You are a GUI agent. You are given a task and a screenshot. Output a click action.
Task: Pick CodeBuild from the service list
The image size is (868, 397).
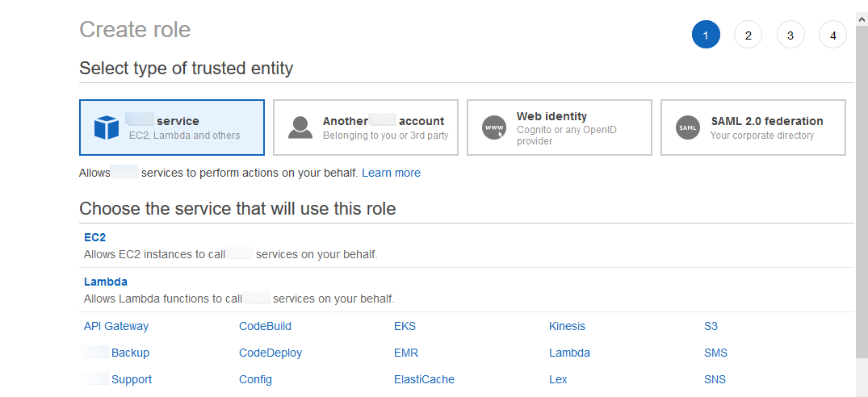pos(265,327)
